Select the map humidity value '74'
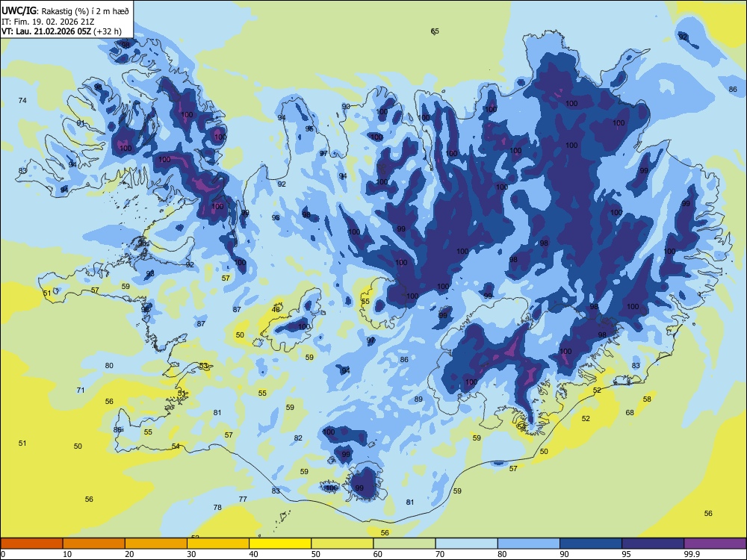 pos(22,101)
